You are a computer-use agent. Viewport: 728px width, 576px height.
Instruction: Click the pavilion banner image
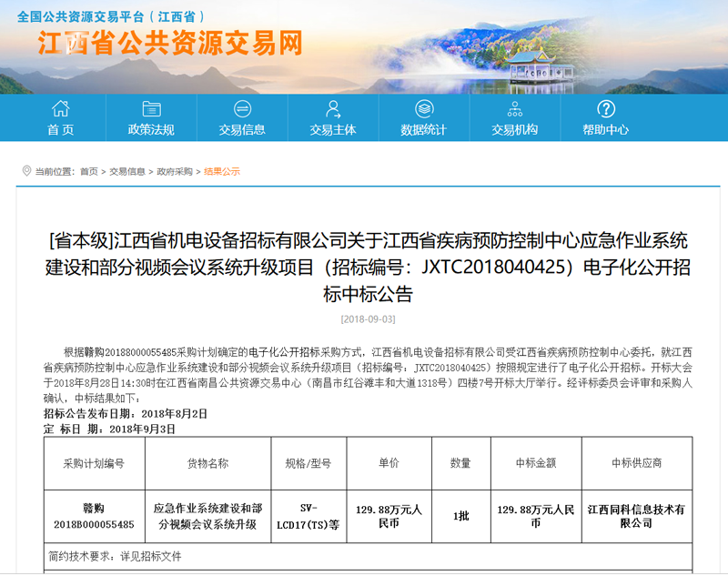pos(541,68)
